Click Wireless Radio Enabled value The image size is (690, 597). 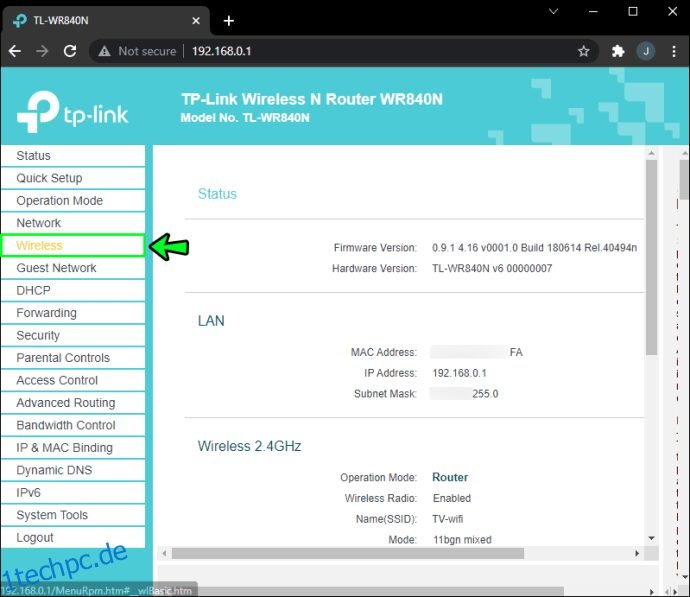click(451, 498)
